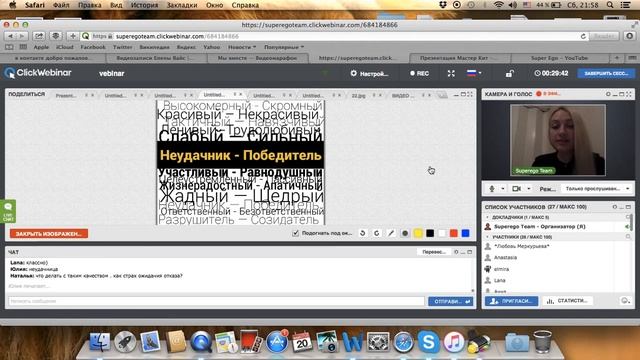Pick the red color swatch
Viewport: 640px width, 360px height.
click(x=453, y=233)
